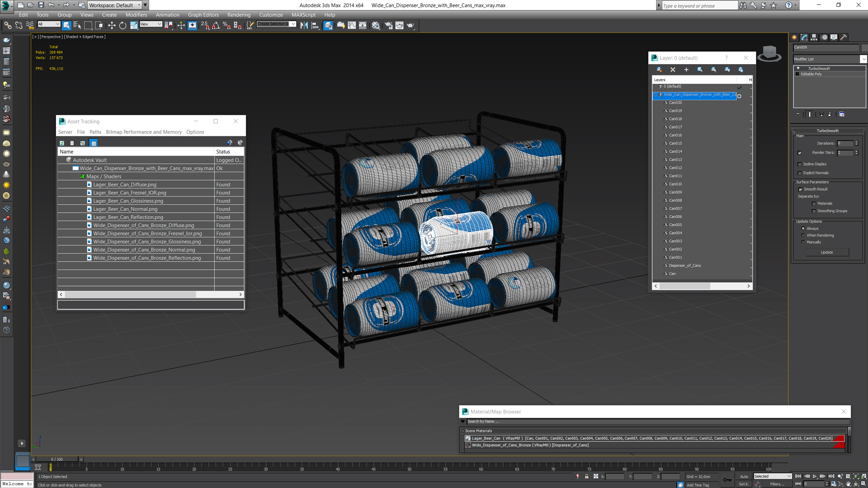
Task: Switch to Create command panel tab
Action: (794, 38)
